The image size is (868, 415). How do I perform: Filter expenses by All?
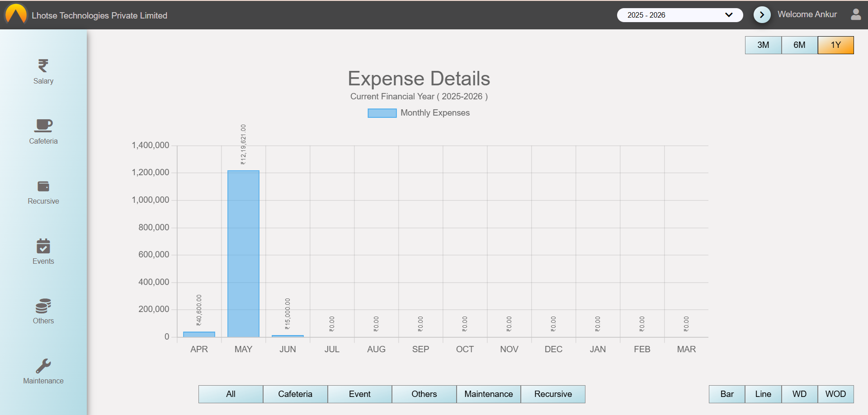pyautogui.click(x=231, y=394)
